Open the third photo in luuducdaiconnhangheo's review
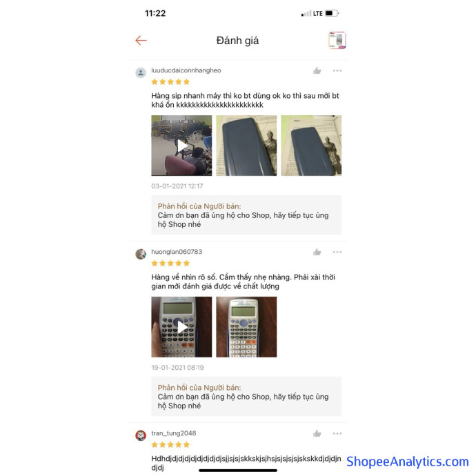 311,146
